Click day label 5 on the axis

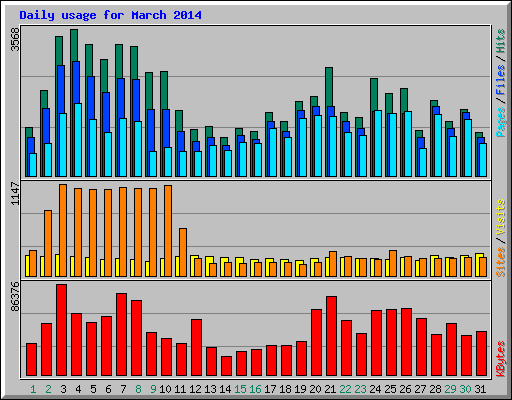pyautogui.click(x=93, y=389)
